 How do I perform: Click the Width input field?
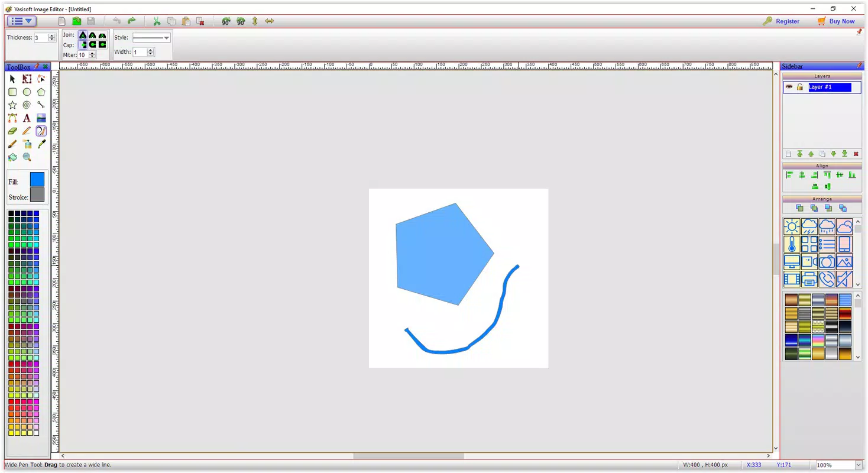(x=140, y=52)
